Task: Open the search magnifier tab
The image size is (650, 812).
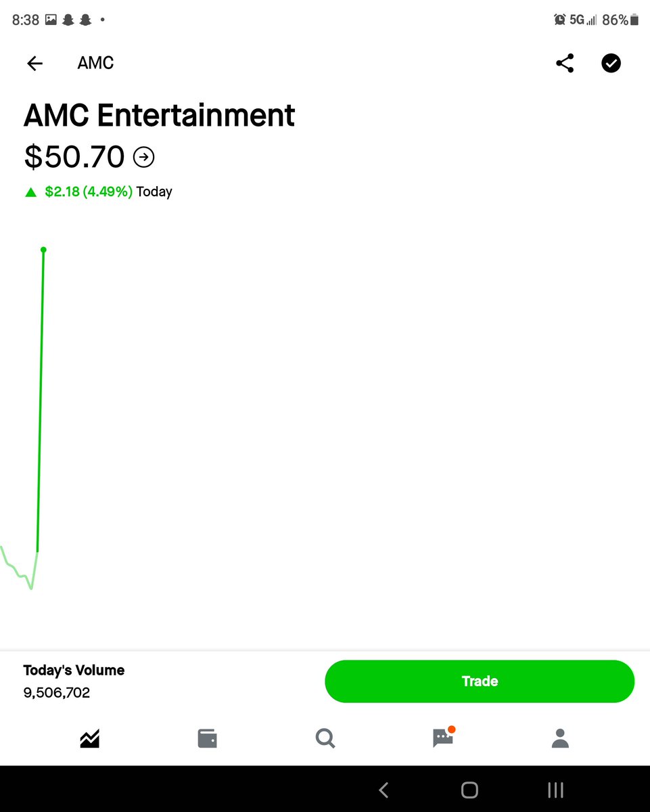Action: click(325, 738)
